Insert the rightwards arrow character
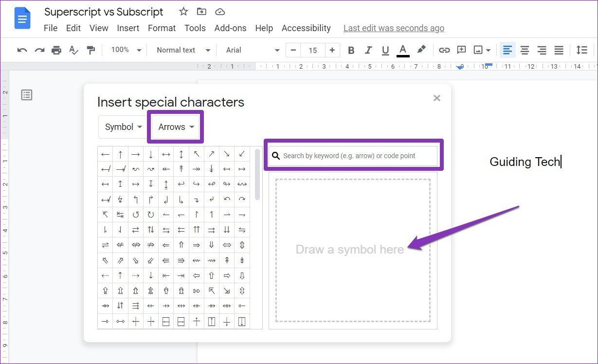Screen dimensions: 598x364 tap(136, 154)
